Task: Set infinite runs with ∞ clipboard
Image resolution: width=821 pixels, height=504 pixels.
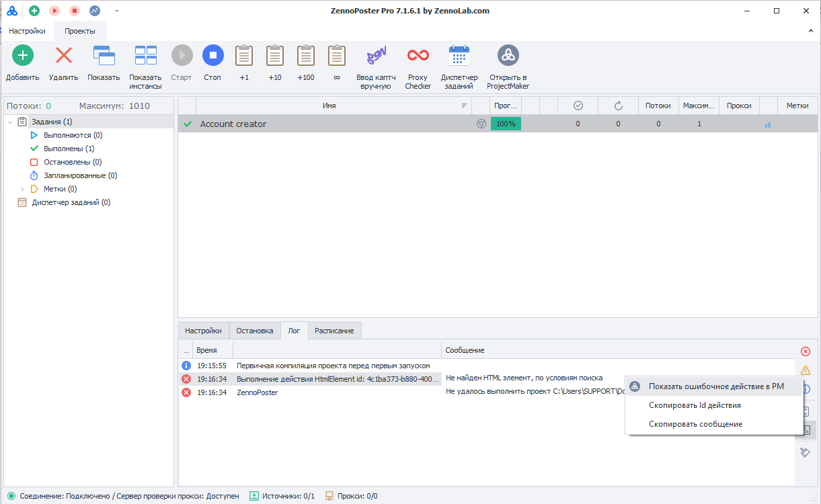Action: pos(337,56)
